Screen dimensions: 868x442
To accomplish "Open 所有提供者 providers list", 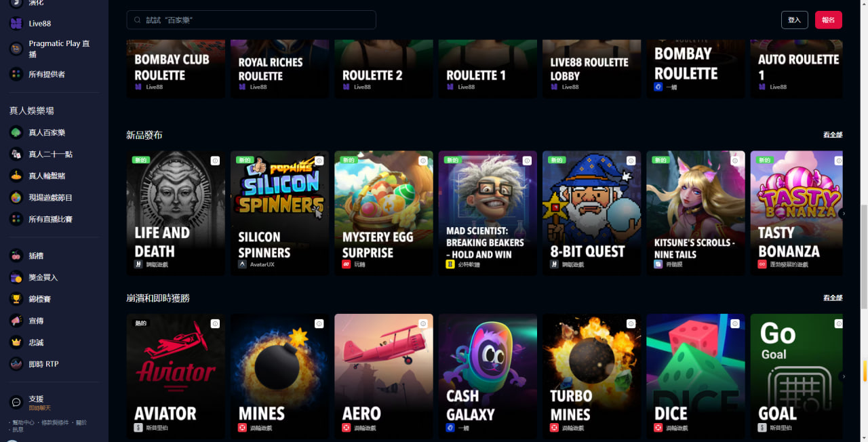I will (47, 74).
